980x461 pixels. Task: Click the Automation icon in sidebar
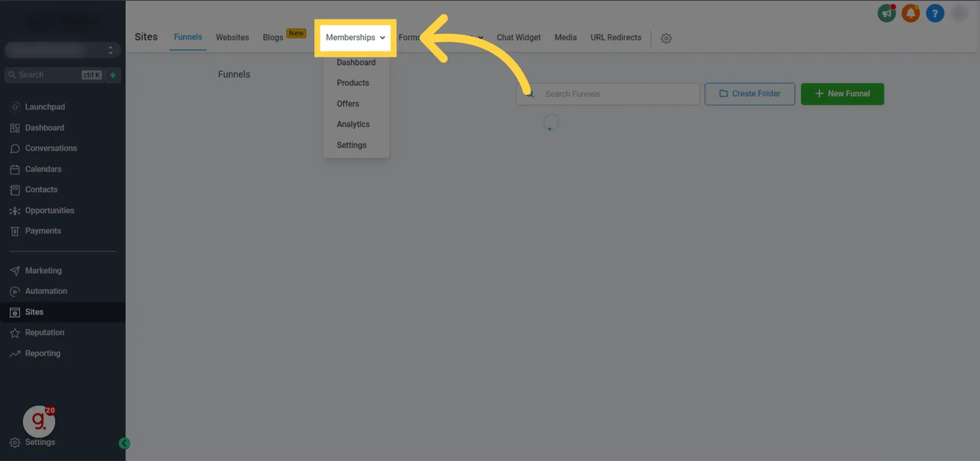click(x=15, y=291)
